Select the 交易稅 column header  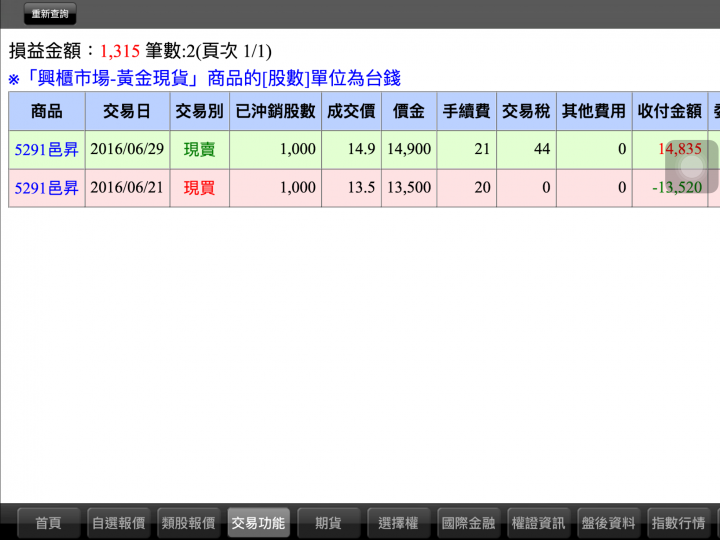526,111
